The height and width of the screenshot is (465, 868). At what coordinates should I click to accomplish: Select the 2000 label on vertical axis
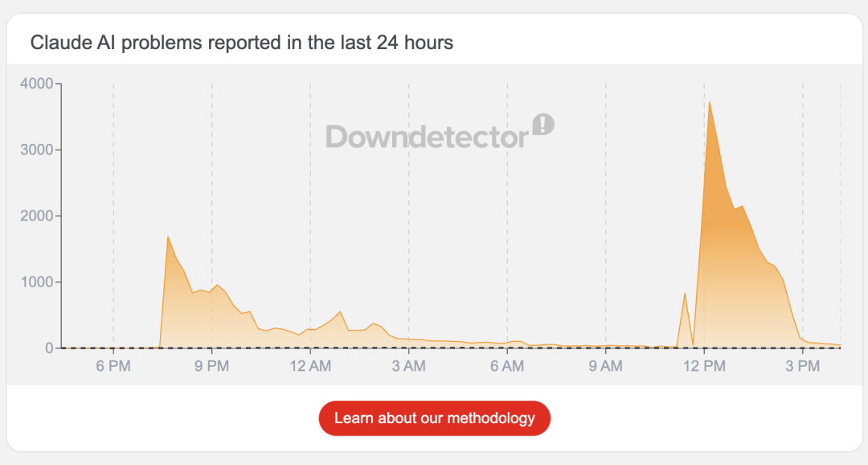(x=37, y=216)
